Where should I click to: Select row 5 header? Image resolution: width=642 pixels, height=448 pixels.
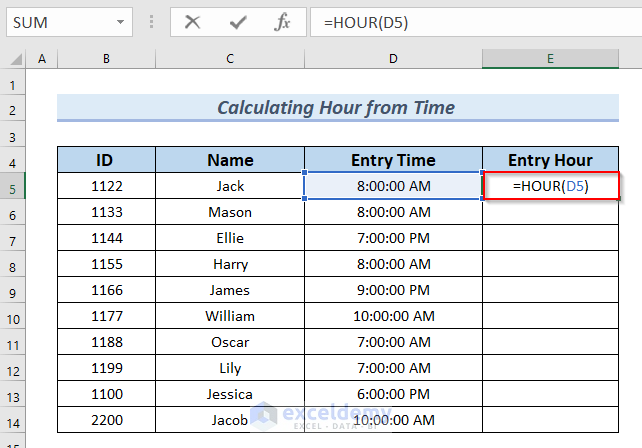15,186
